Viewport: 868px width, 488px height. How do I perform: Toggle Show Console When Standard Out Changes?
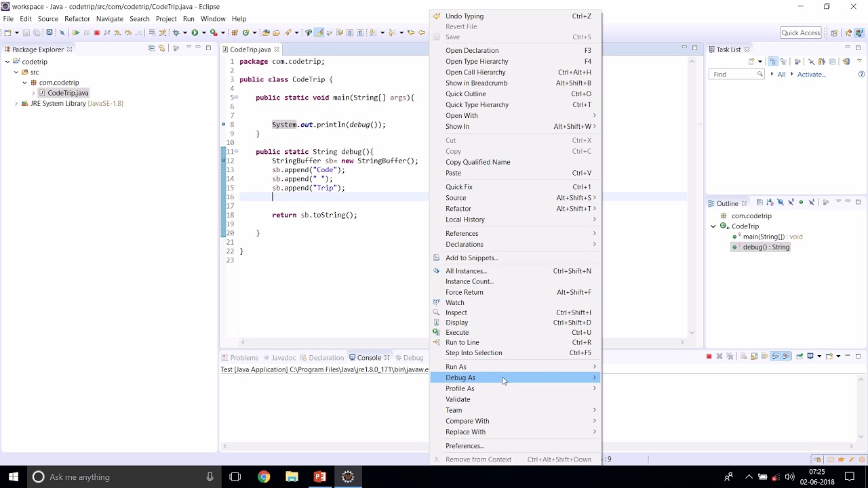(x=775, y=357)
